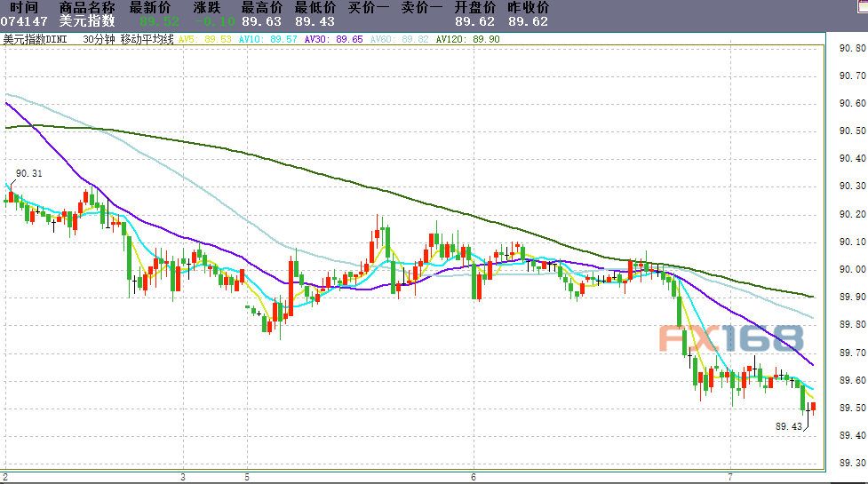Click the 30分钟 period label
The image size is (868, 484).
tap(100, 39)
